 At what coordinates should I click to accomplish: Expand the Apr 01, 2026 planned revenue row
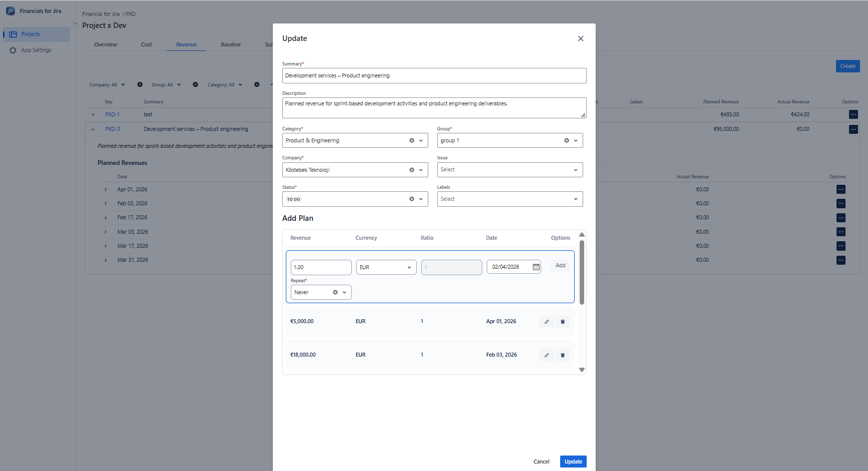[105, 190]
